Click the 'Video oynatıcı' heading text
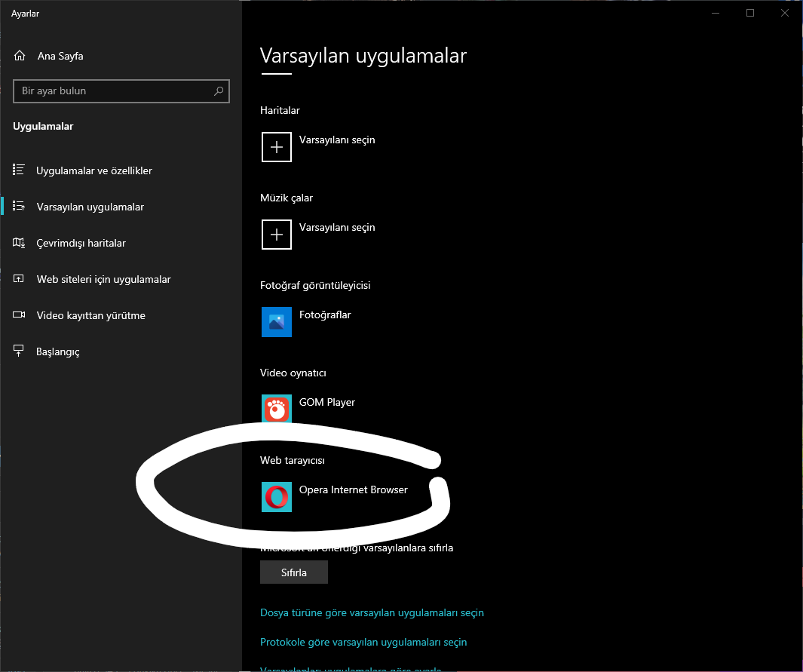This screenshot has width=803, height=672. (x=293, y=373)
